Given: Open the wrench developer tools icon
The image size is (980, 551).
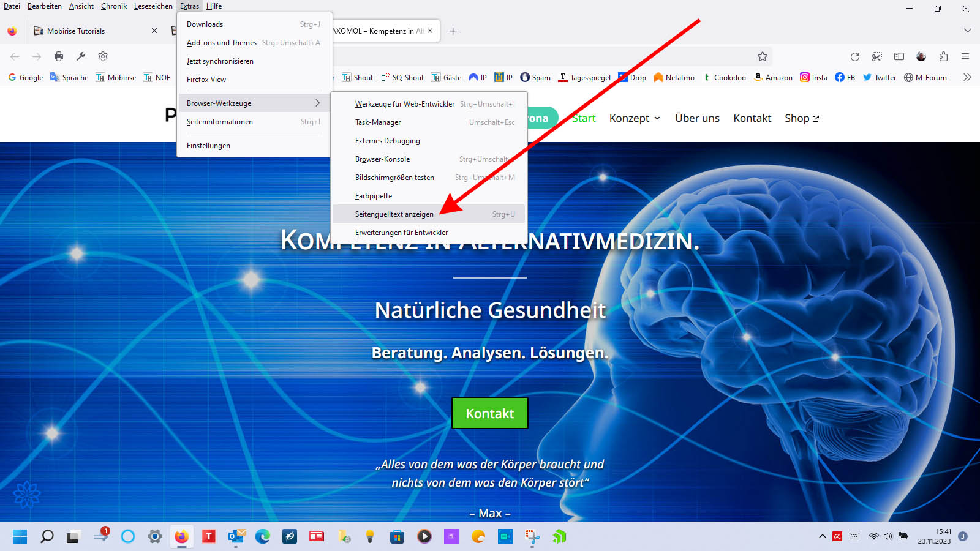Looking at the screenshot, I should pyautogui.click(x=81, y=56).
